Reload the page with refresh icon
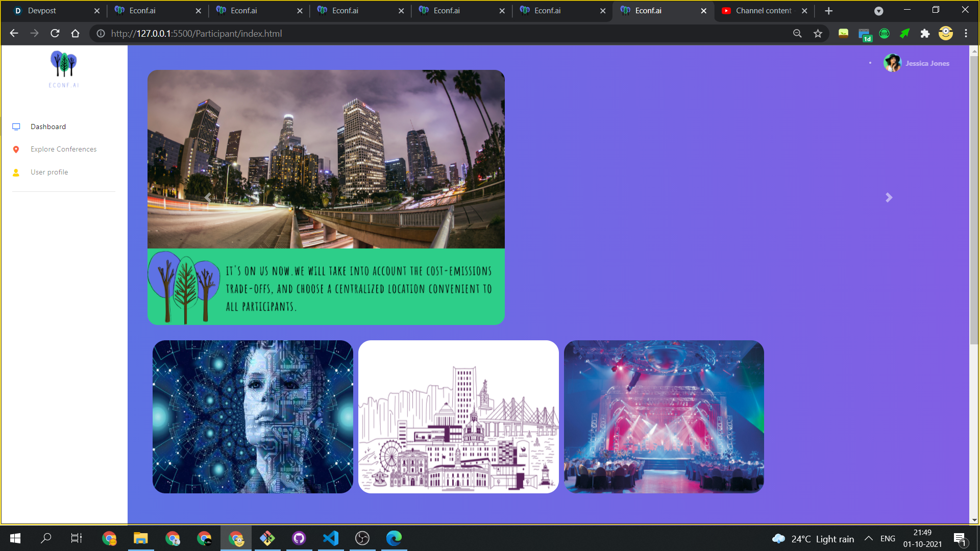The width and height of the screenshot is (980, 551). click(x=55, y=34)
